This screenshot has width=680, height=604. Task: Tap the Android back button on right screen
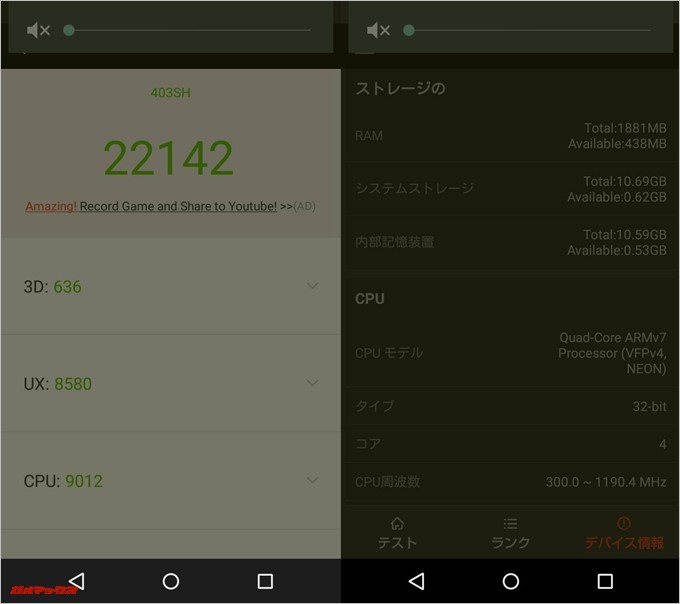coord(417,581)
